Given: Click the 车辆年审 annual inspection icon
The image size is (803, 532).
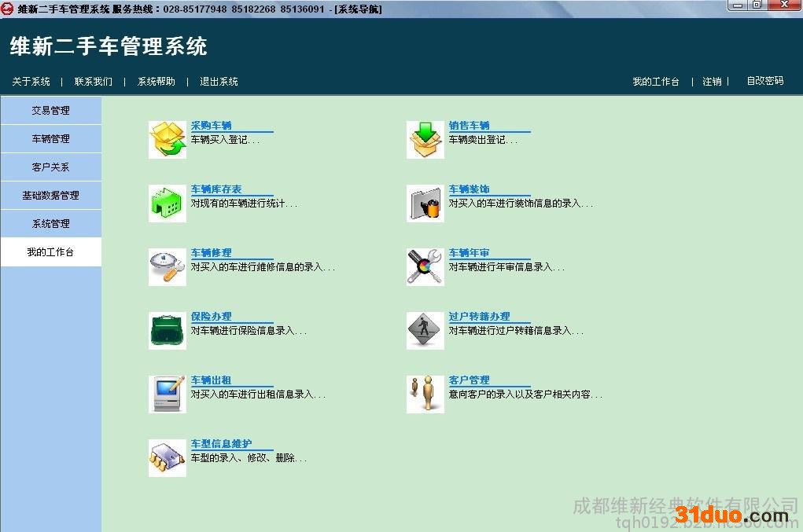Looking at the screenshot, I should click(x=425, y=267).
